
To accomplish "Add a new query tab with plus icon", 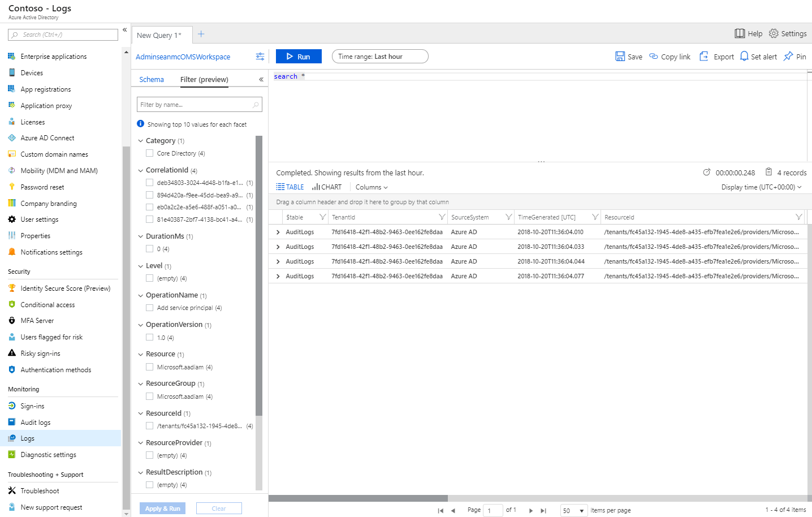I will (201, 35).
